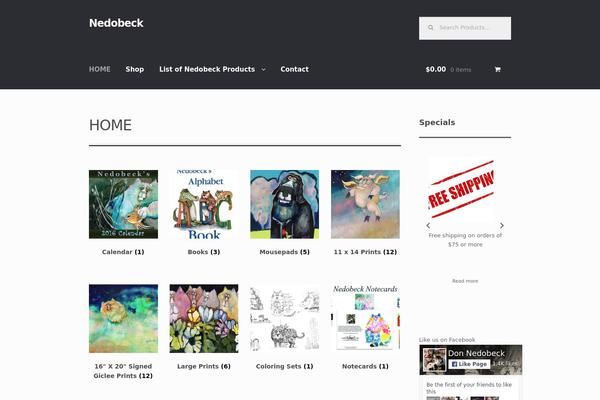Click the search magnifier icon
Screen dimensions: 600x400
click(430, 28)
